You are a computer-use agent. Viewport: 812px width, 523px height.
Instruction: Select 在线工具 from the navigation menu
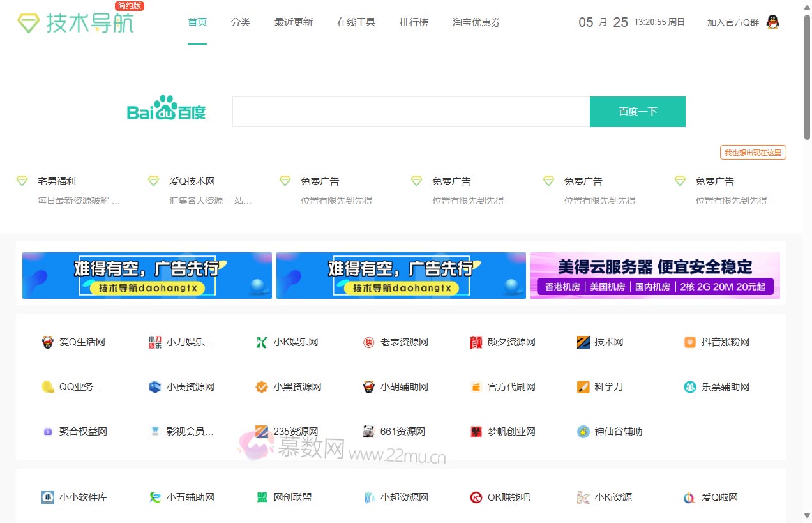pyautogui.click(x=356, y=22)
